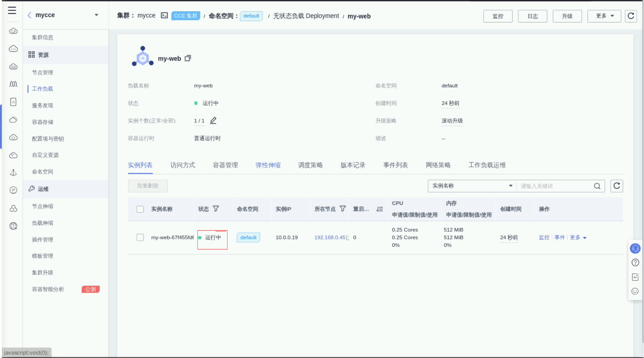Image resolution: width=644 pixels, height=358 pixels.
Task: Open the document icon in service rail
Action: pyautogui.click(x=13, y=102)
